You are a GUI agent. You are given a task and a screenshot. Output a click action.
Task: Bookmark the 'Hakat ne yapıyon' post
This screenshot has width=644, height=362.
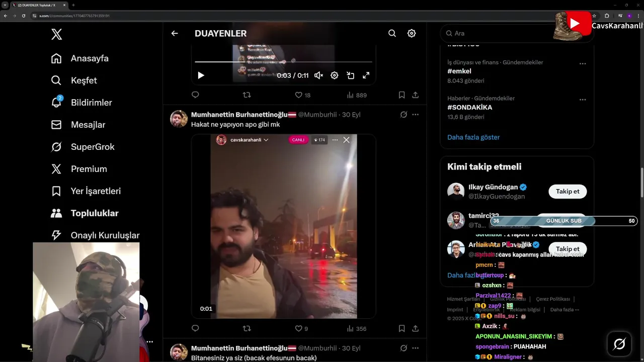tap(401, 329)
